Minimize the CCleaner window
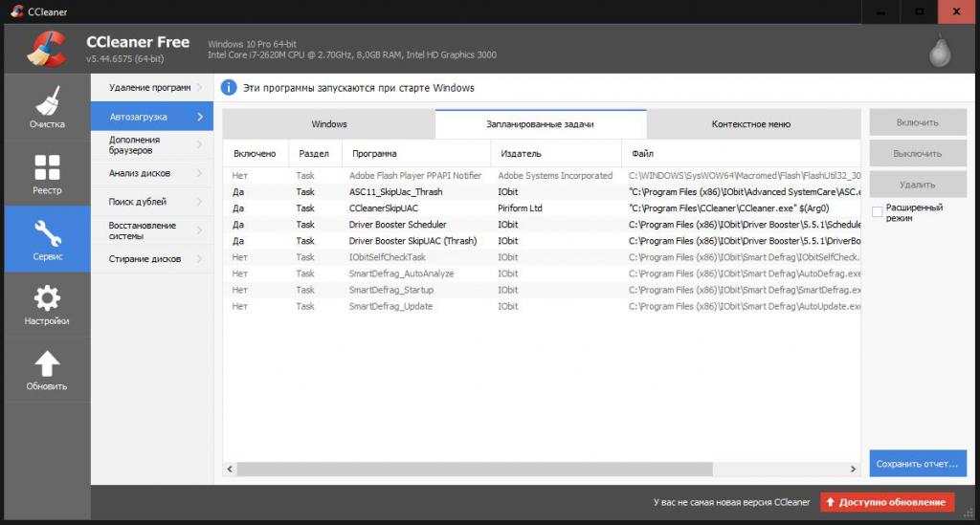The height and width of the screenshot is (525, 980). pyautogui.click(x=880, y=11)
